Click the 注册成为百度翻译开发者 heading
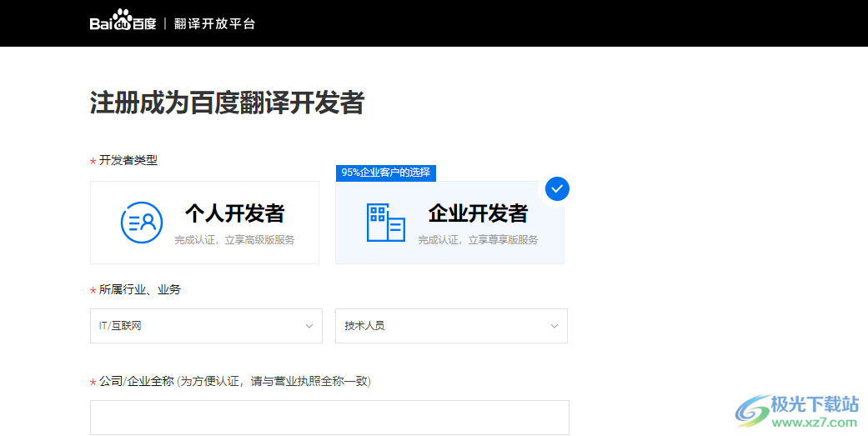Viewport: 868px width, 436px height. [227, 103]
